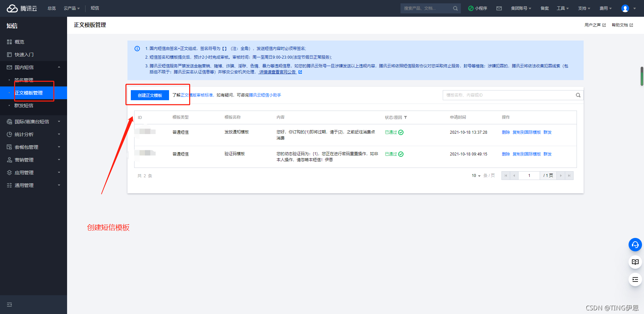Click the 2021-10-18 13:37:28 timestamp
Image resolution: width=644 pixels, height=314 pixels.
pyautogui.click(x=468, y=132)
